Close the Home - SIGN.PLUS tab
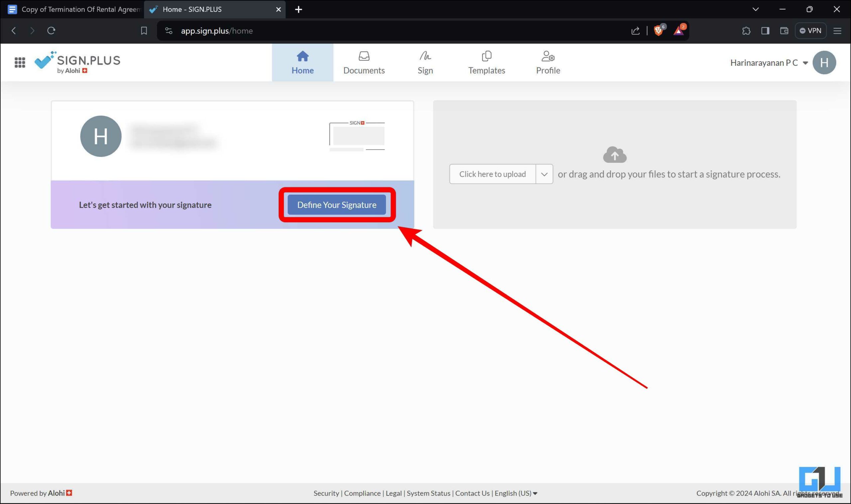The width and height of the screenshot is (851, 504). point(278,10)
